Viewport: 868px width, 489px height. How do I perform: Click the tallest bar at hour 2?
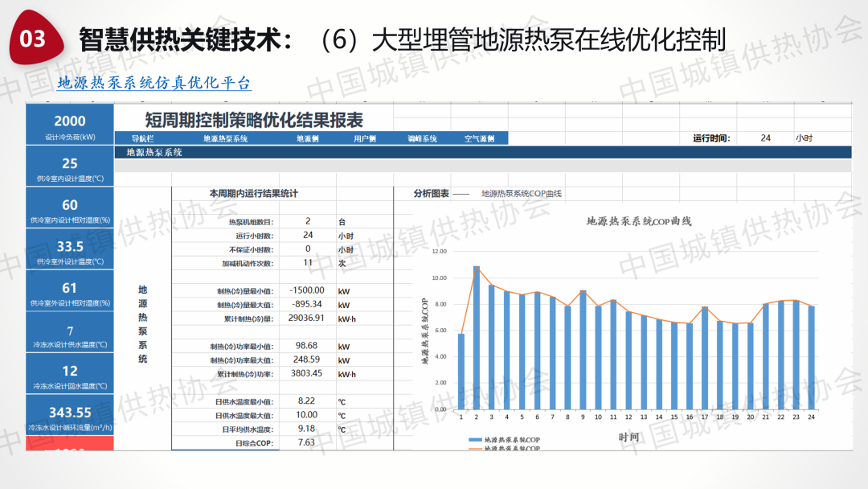(x=477, y=338)
